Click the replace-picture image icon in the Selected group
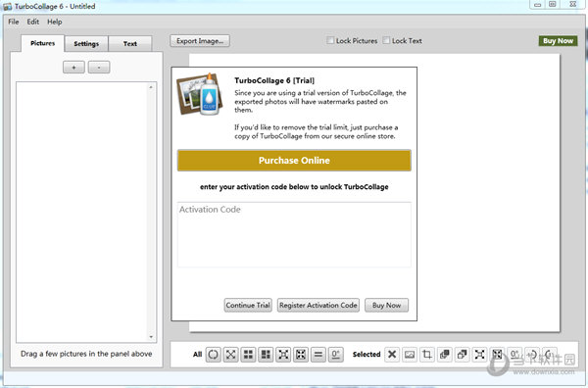Viewport: 588px width, 388px height. click(410, 355)
